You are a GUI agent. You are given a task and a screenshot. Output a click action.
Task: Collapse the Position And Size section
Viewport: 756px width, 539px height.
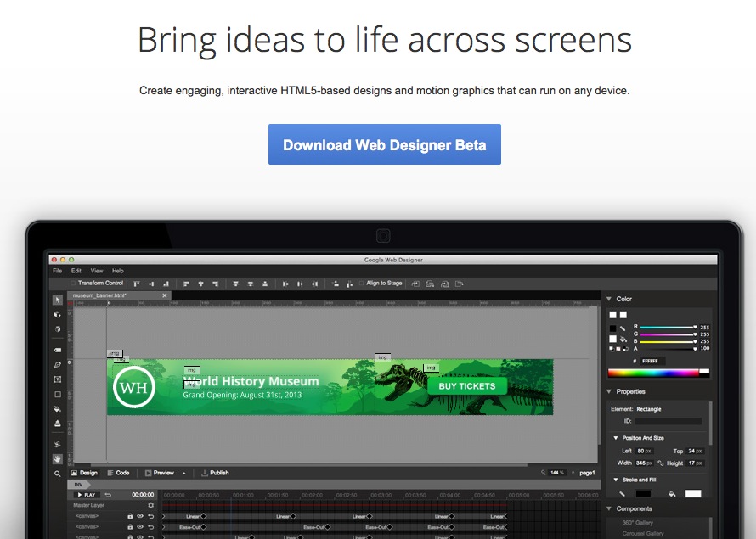616,438
